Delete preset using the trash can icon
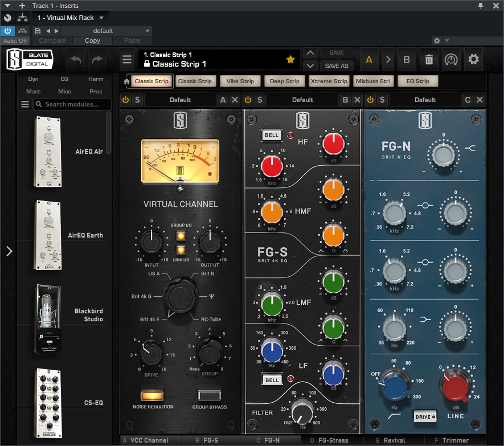Image resolution: width=504 pixels, height=446 pixels. click(x=429, y=59)
